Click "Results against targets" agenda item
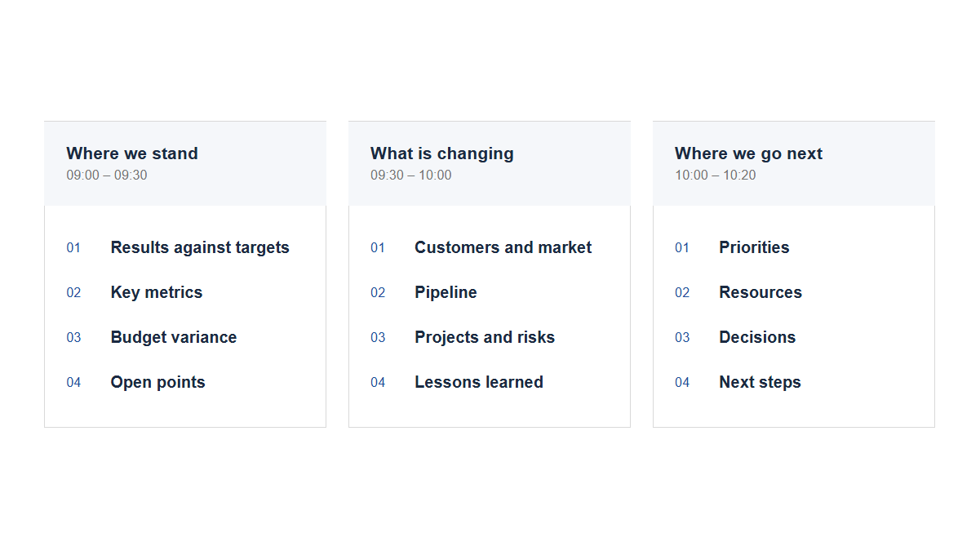 (x=200, y=247)
